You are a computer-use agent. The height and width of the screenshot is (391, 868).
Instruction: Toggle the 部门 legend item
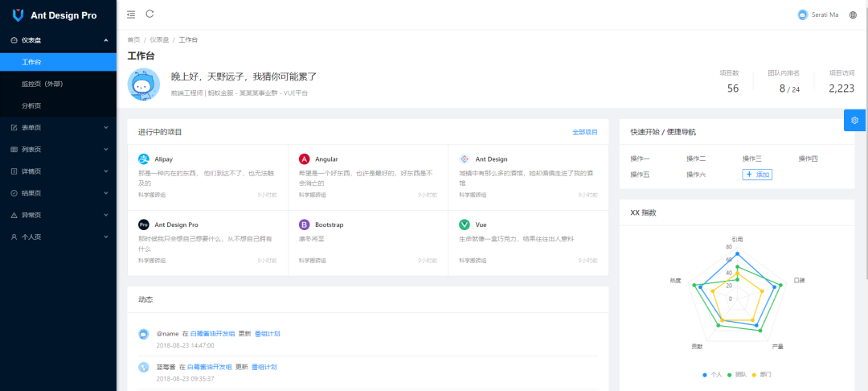click(x=762, y=375)
